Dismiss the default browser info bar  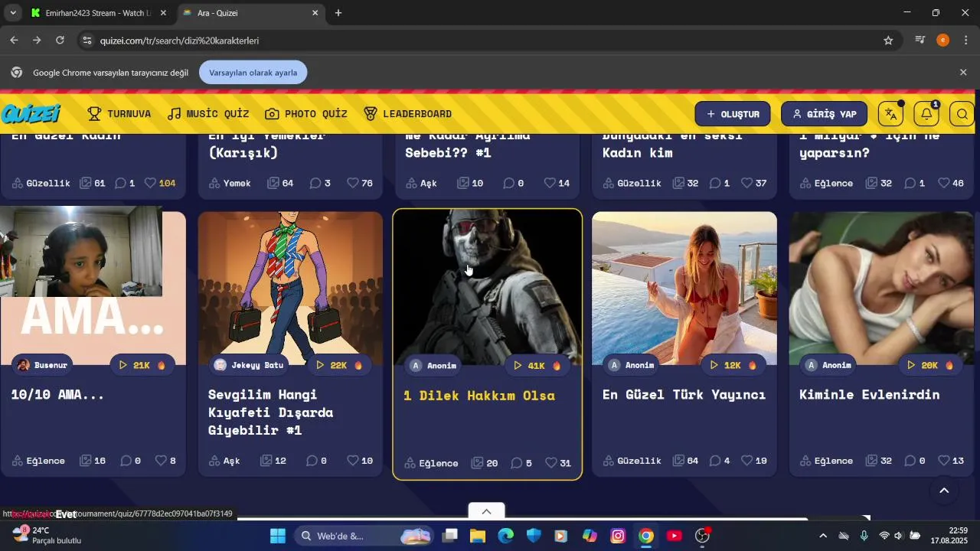[x=963, y=72]
